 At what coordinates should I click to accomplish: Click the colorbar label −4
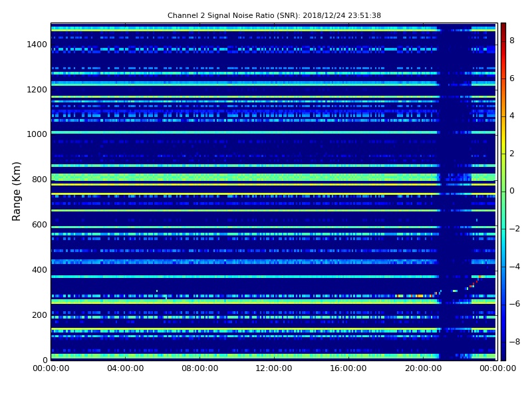[515, 267]
